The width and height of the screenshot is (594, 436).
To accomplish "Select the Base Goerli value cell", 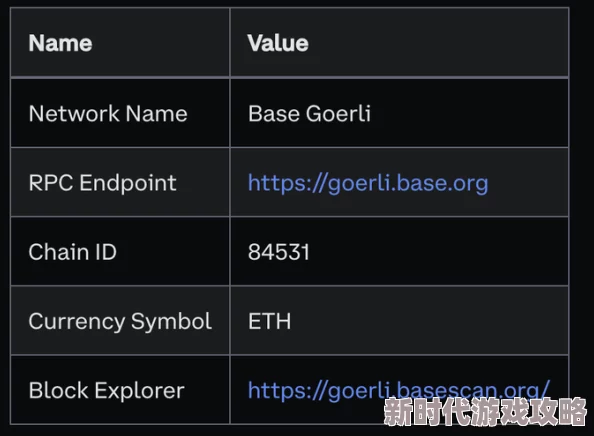I will [x=399, y=113].
